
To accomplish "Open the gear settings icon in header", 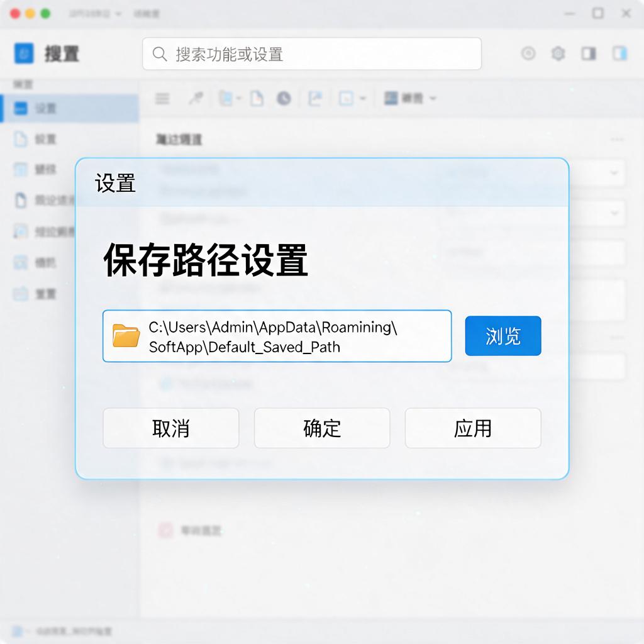I will pyautogui.click(x=558, y=53).
